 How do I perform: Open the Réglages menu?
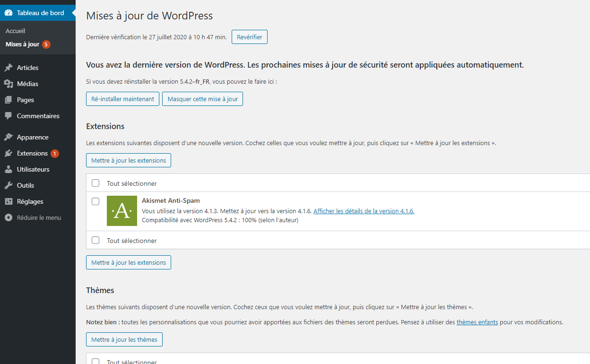[38, 201]
